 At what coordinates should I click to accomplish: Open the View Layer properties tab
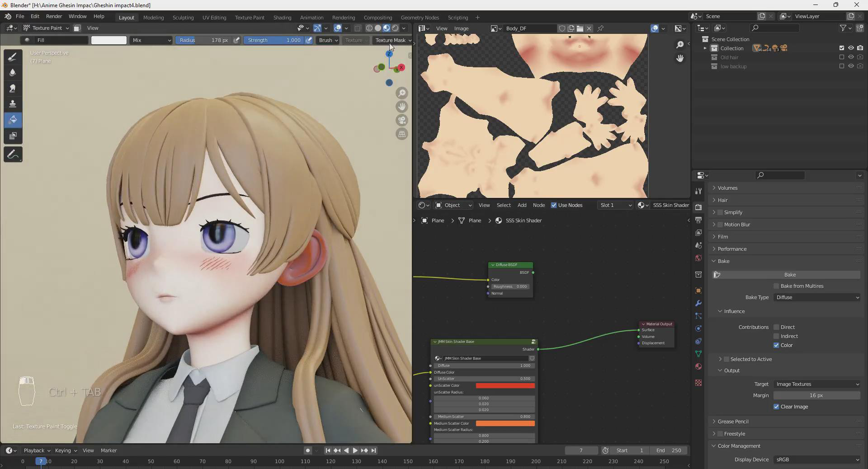pos(698,232)
